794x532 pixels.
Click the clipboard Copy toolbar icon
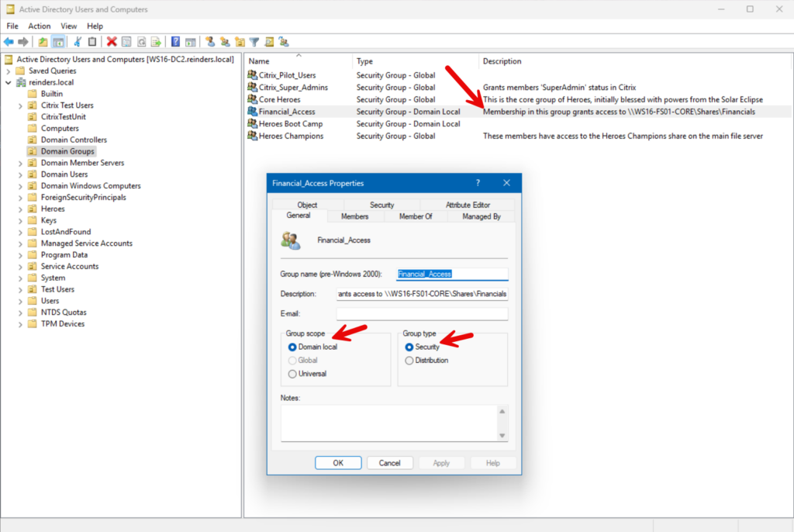point(92,42)
